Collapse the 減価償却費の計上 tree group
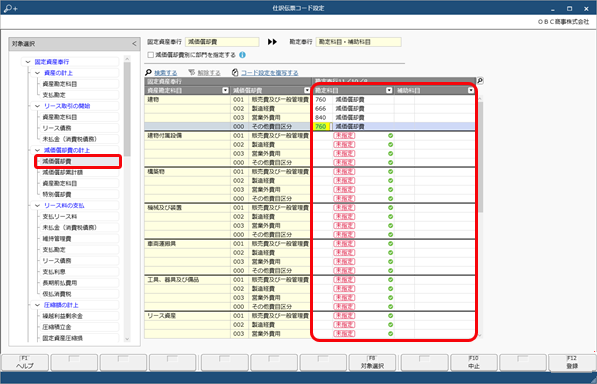 click(x=37, y=150)
